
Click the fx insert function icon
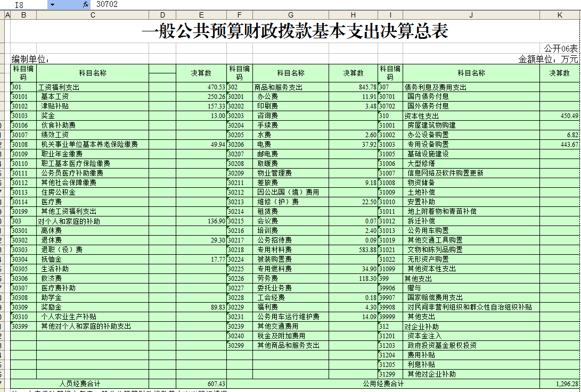[85, 4]
